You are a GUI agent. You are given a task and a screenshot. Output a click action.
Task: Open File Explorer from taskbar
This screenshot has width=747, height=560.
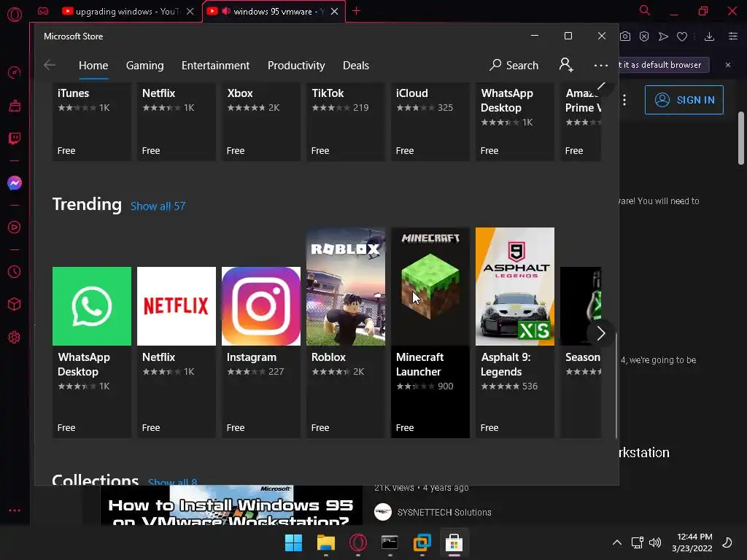click(326, 542)
